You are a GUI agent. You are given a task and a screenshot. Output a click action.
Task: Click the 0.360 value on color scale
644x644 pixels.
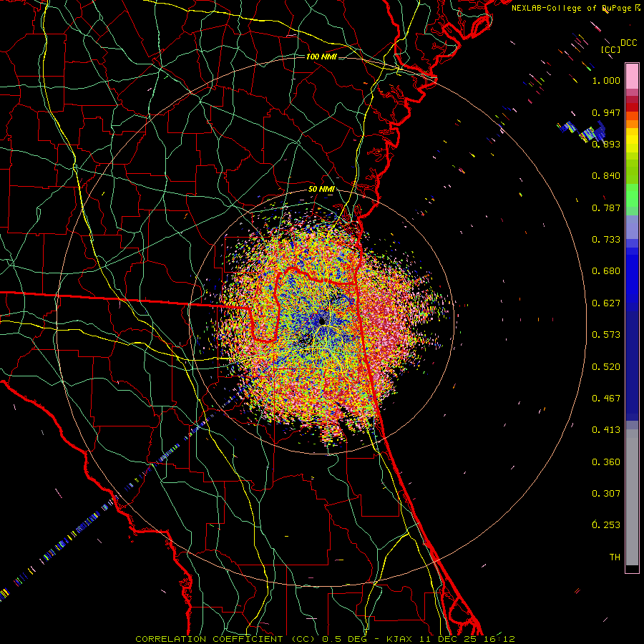point(606,462)
